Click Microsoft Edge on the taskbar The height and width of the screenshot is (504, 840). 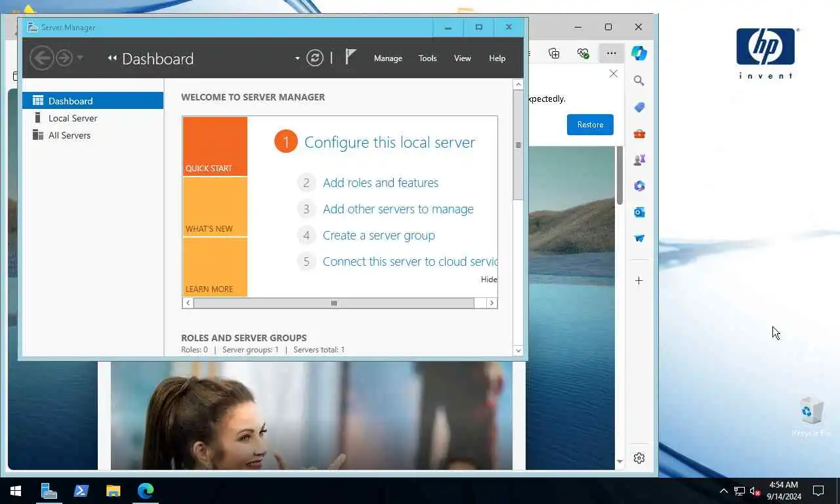coord(145,491)
